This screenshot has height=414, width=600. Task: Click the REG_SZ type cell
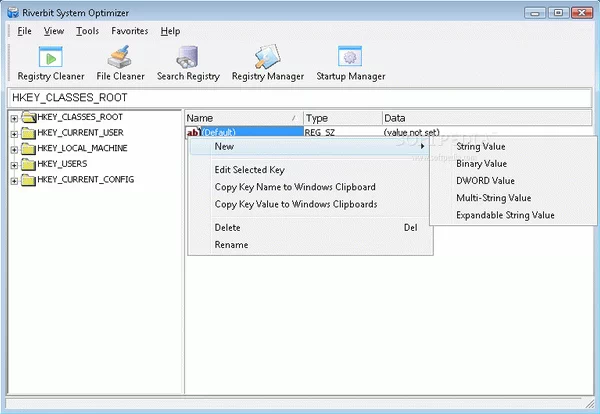(x=320, y=132)
